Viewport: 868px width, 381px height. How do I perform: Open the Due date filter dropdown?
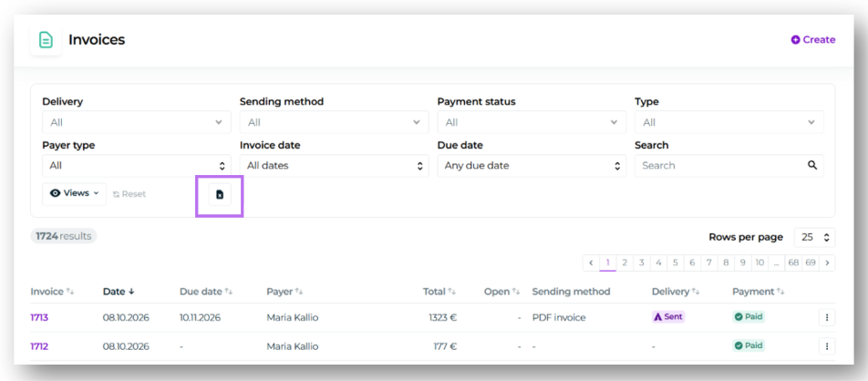(532, 166)
